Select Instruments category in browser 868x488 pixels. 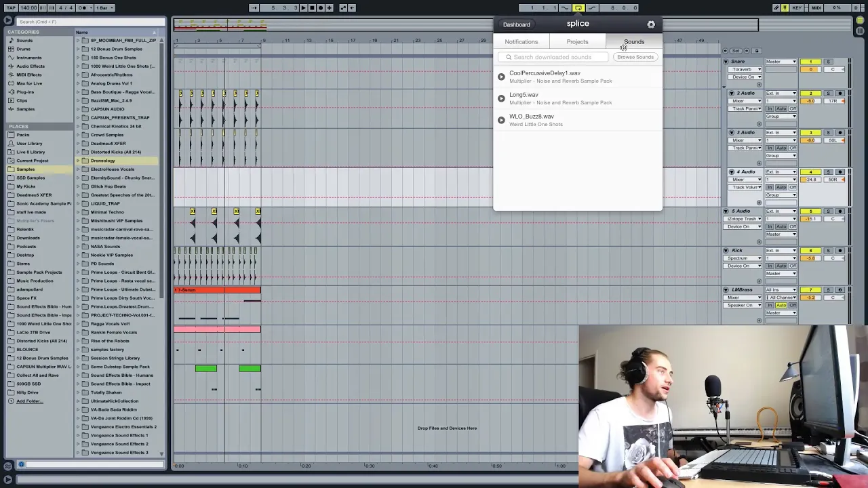28,58
